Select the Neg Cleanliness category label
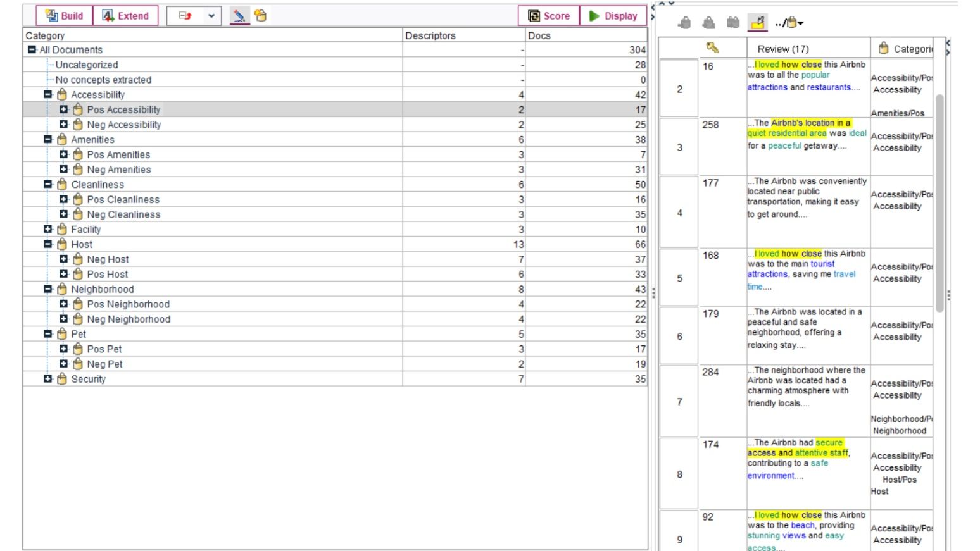The height and width of the screenshot is (551, 980). (x=123, y=214)
